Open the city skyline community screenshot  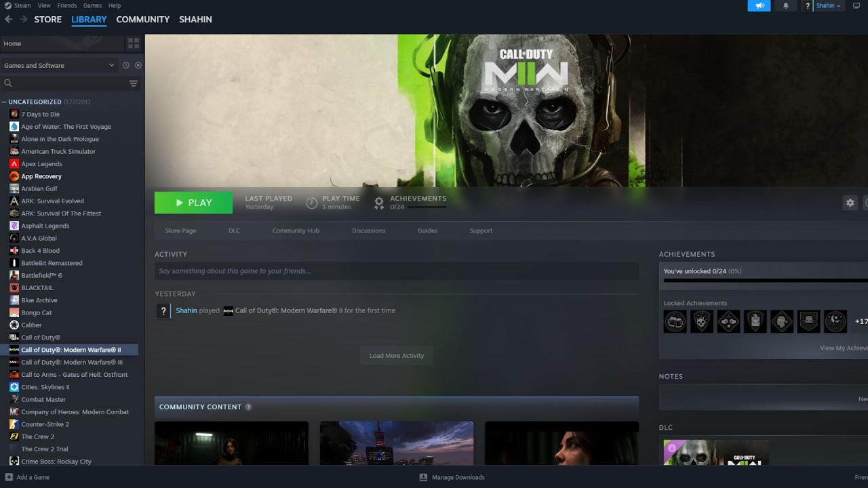(397, 443)
